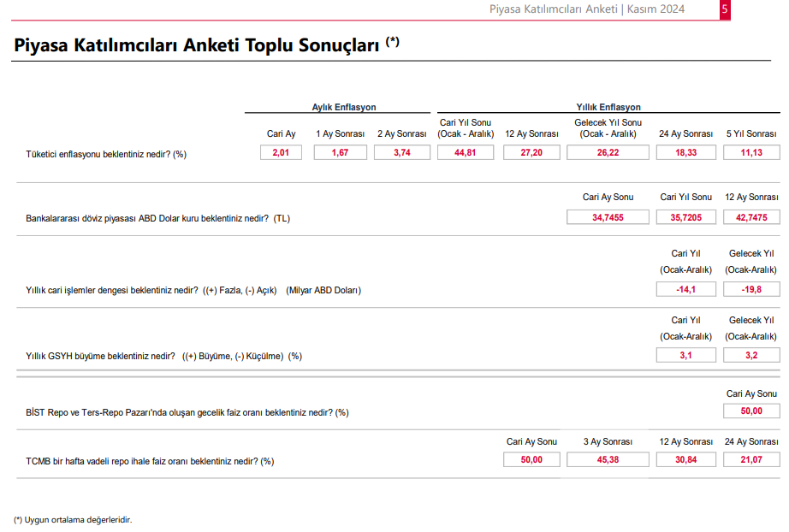789x532 pixels.
Task: Click the Aylık Enflasyon column group header
Action: coord(343,107)
